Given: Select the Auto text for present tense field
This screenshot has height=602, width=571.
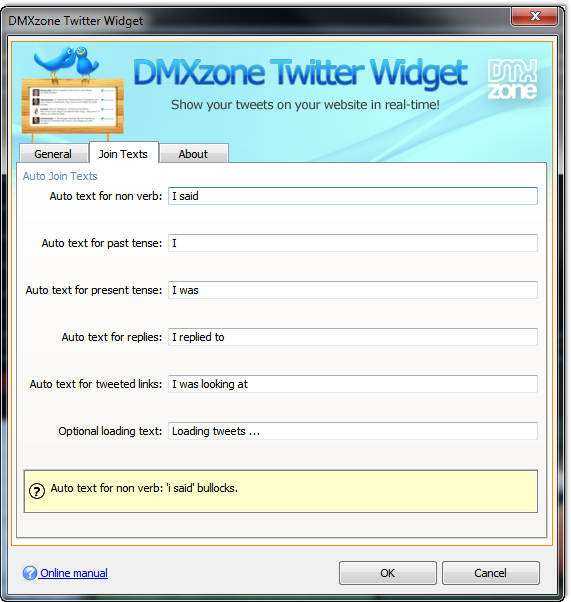Looking at the screenshot, I should pyautogui.click(x=353, y=290).
